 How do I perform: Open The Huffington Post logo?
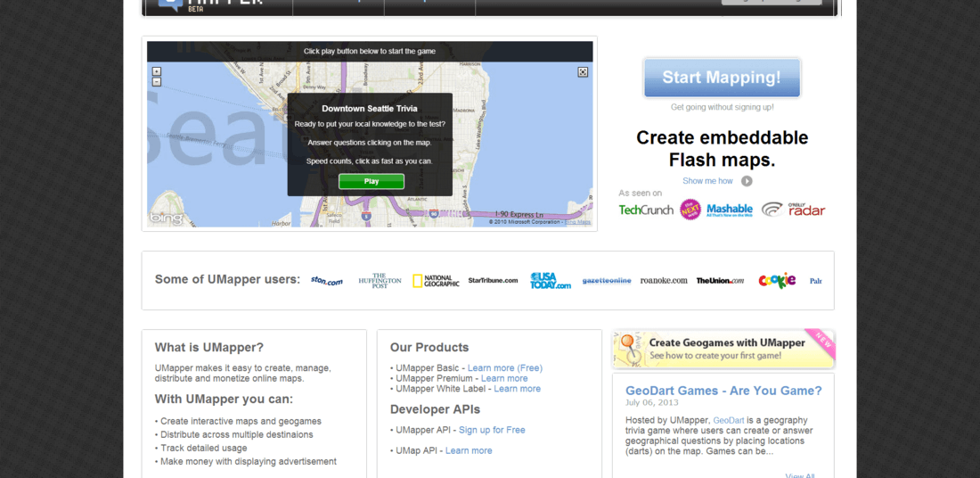click(380, 280)
